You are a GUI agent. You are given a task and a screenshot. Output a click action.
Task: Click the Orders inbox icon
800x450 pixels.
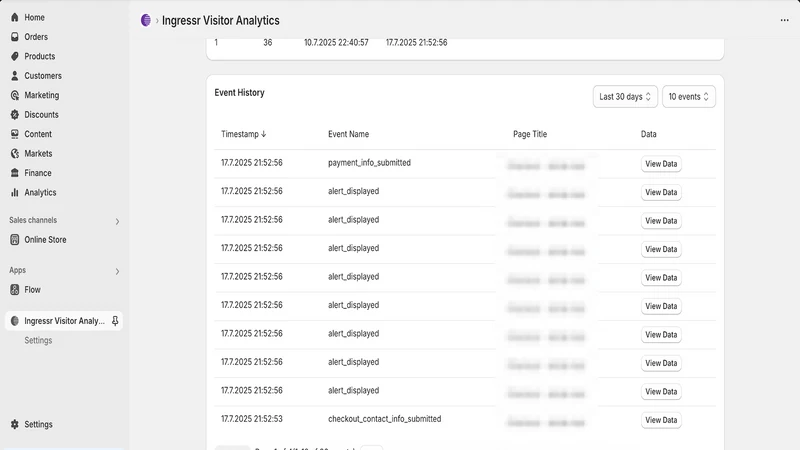pyautogui.click(x=15, y=37)
